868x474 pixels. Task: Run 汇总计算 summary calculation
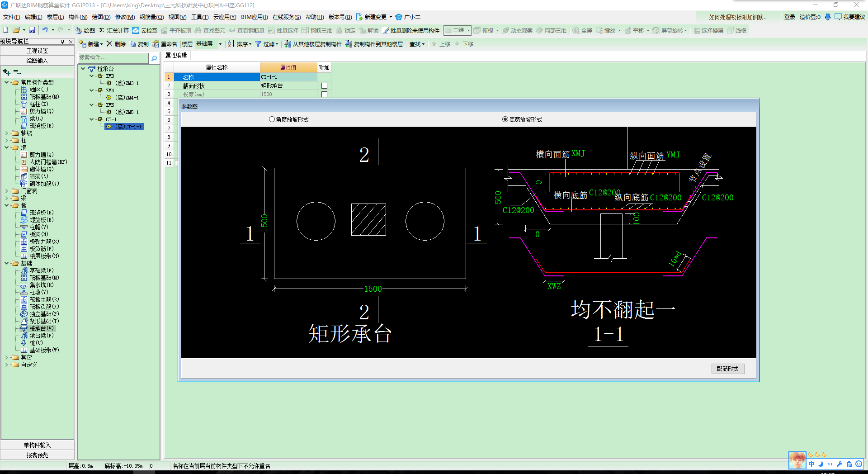[x=114, y=30]
